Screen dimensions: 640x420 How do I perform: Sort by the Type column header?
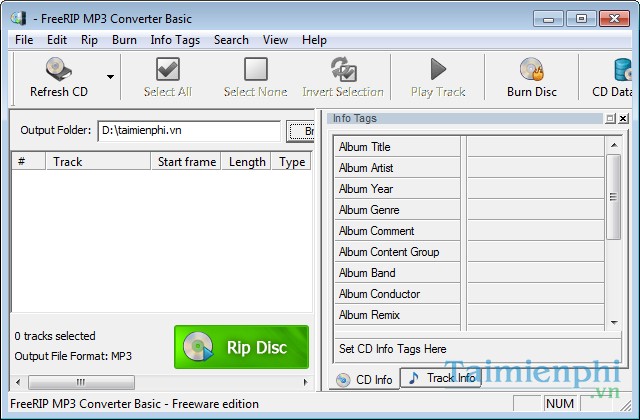coord(292,162)
